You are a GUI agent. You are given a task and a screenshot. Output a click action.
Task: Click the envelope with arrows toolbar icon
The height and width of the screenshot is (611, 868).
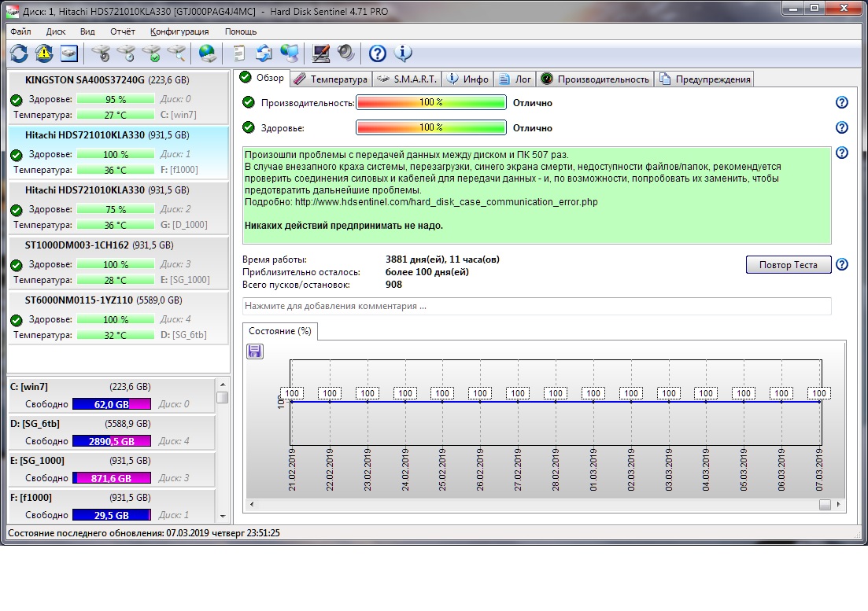pyautogui.click(x=264, y=53)
